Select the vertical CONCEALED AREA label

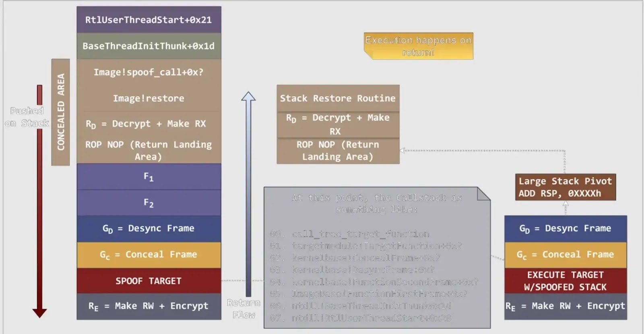coord(61,112)
